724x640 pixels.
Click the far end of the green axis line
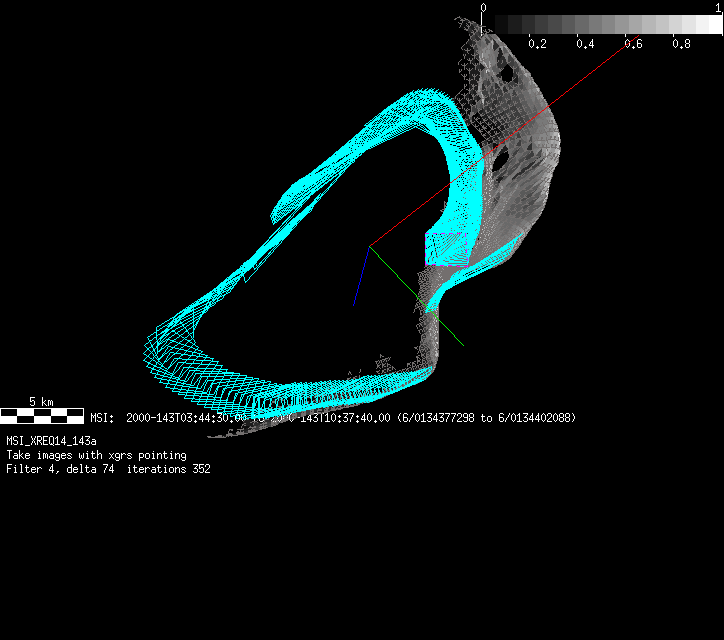tap(462, 345)
